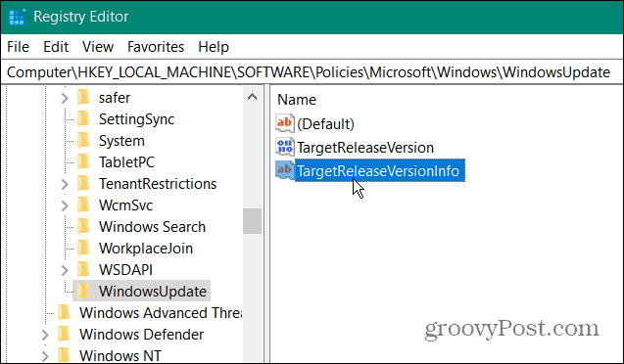
Task: Open the Favorites menu
Action: 156,47
